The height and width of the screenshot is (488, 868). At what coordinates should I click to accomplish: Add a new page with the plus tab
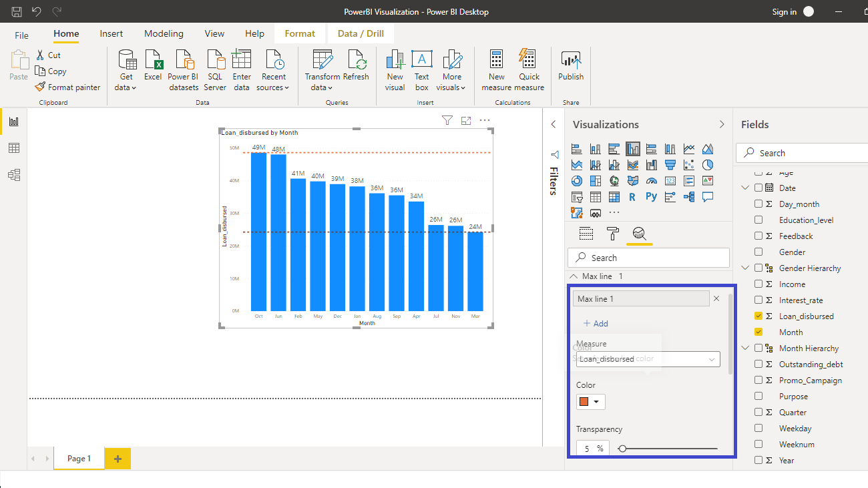118,459
